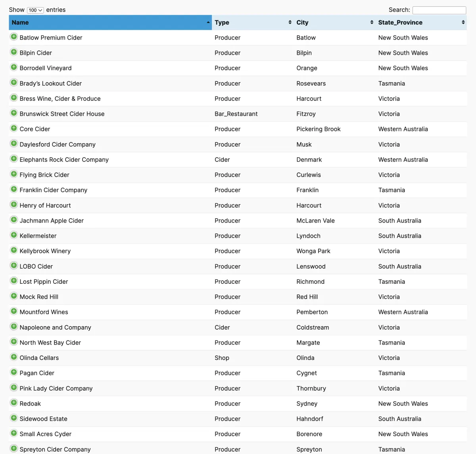
Task: Select the Pickering Brook city cell
Action: click(319, 129)
